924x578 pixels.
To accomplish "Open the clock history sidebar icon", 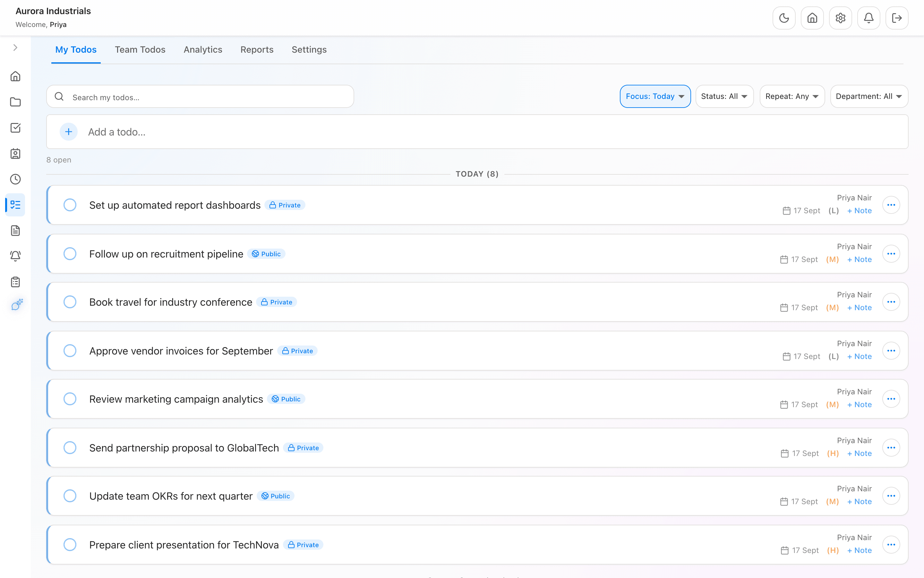I will coord(15,179).
